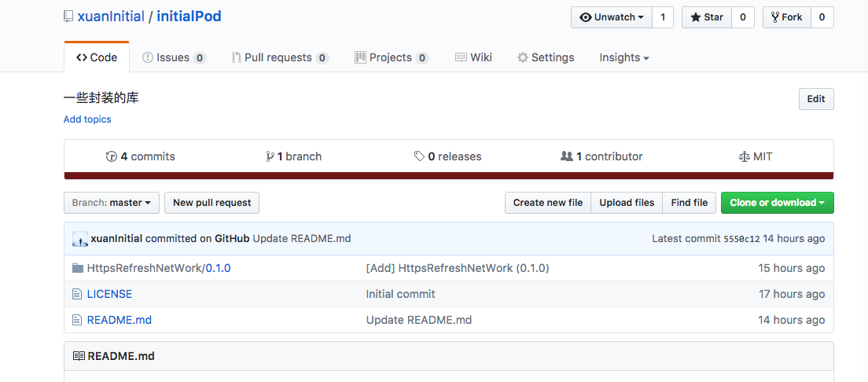Open the Unwatch notifications dropdown
Viewport: 868px width, 382px height.
(612, 17)
